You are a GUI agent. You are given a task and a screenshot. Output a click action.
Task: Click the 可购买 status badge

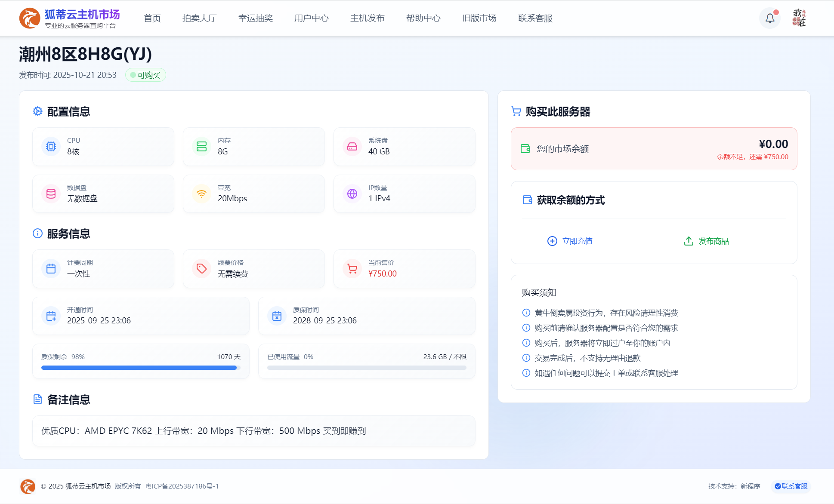point(145,75)
